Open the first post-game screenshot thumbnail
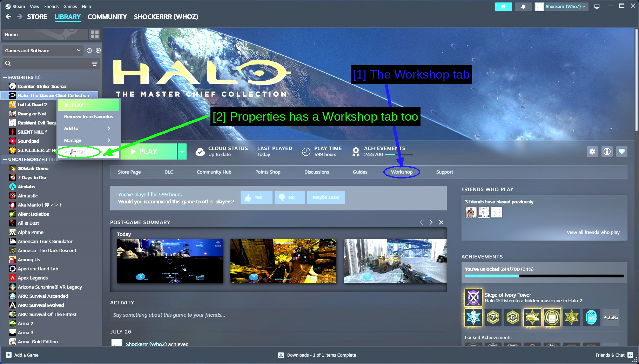The width and height of the screenshot is (639, 364). (170, 261)
